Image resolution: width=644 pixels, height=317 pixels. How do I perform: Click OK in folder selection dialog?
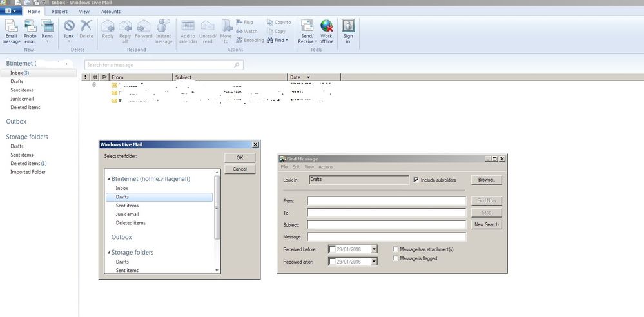240,158
